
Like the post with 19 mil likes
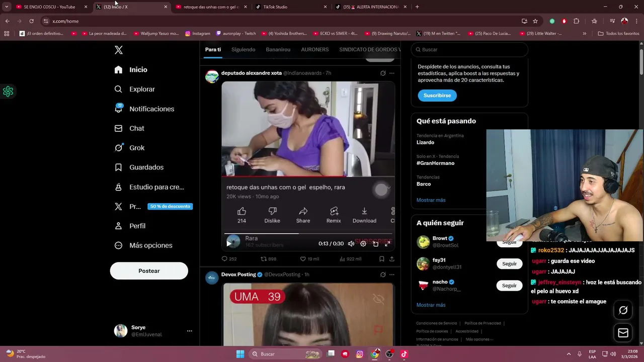click(309, 259)
